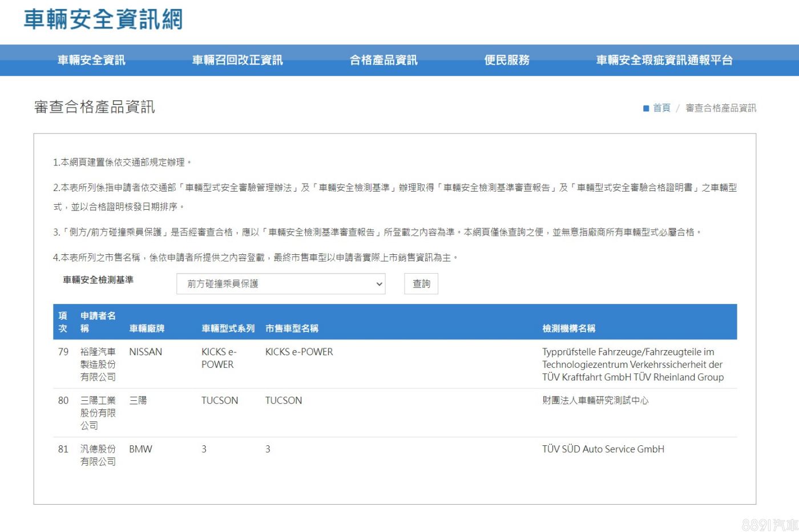
Task: Click the 項次 column header
Action: coord(63,322)
